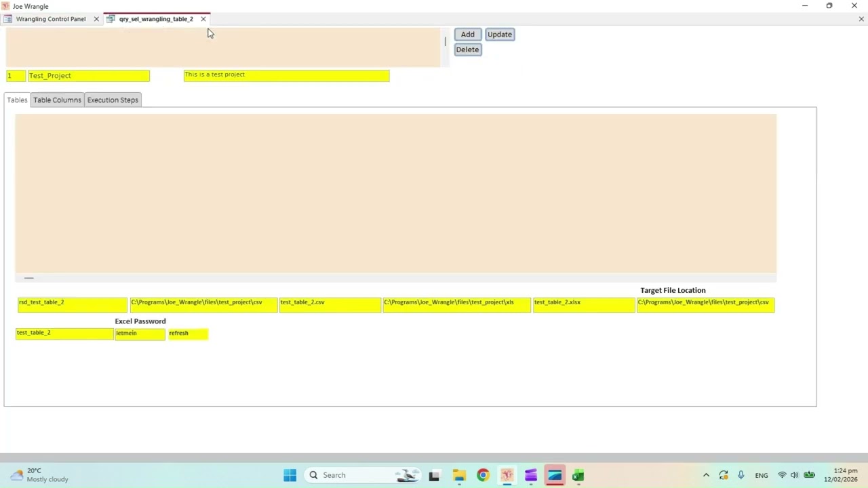Image resolution: width=868 pixels, height=488 pixels.
Task: Open the Execution Steps tab
Action: click(113, 100)
